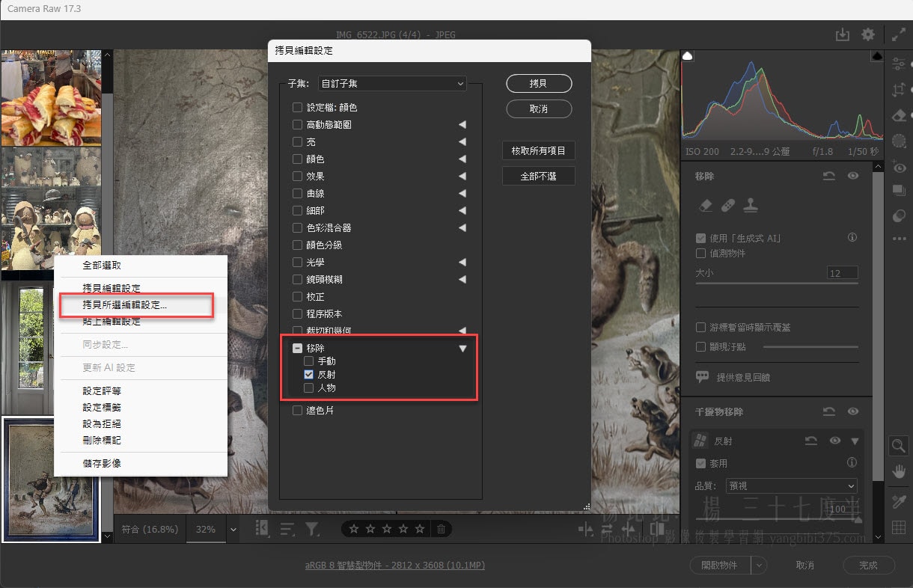Expand the 亮 group triangle
913x588 pixels.
pos(462,142)
